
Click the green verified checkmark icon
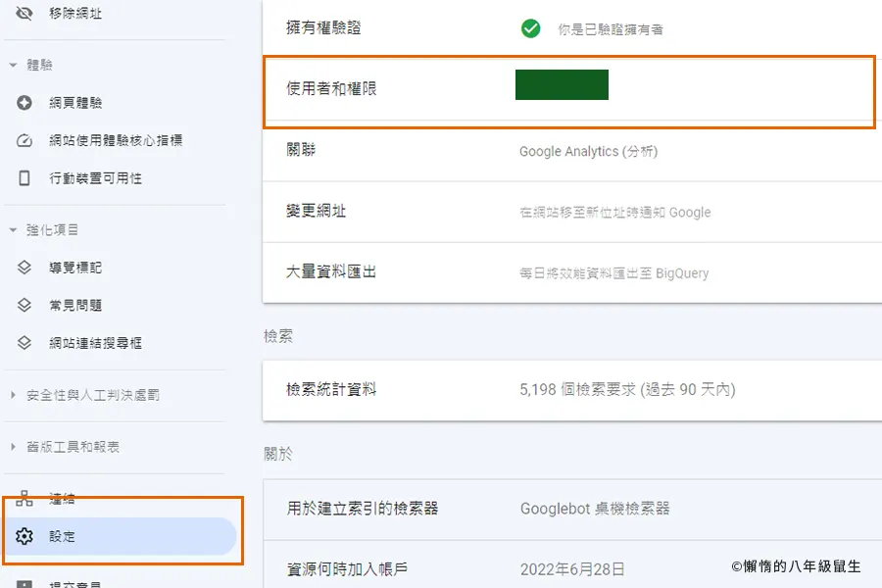pyautogui.click(x=530, y=28)
